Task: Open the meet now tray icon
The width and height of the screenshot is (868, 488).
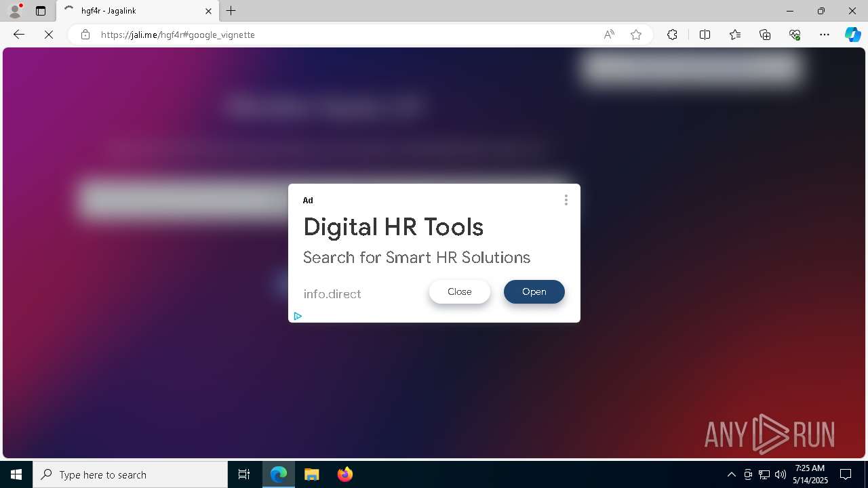Action: 748,474
